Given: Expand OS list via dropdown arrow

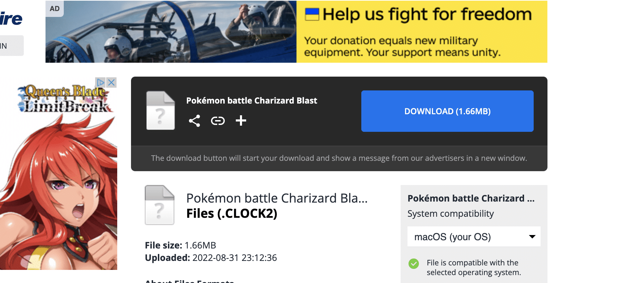Looking at the screenshot, I should point(532,237).
